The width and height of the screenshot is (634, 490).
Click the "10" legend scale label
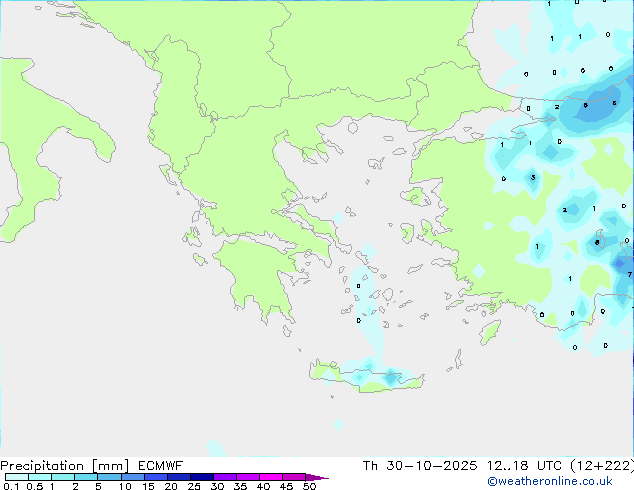pos(125,486)
